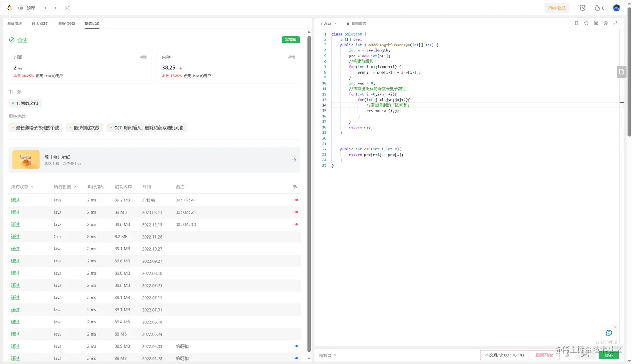
Task: Click the LeetCode logo icon
Action: pos(10,8)
